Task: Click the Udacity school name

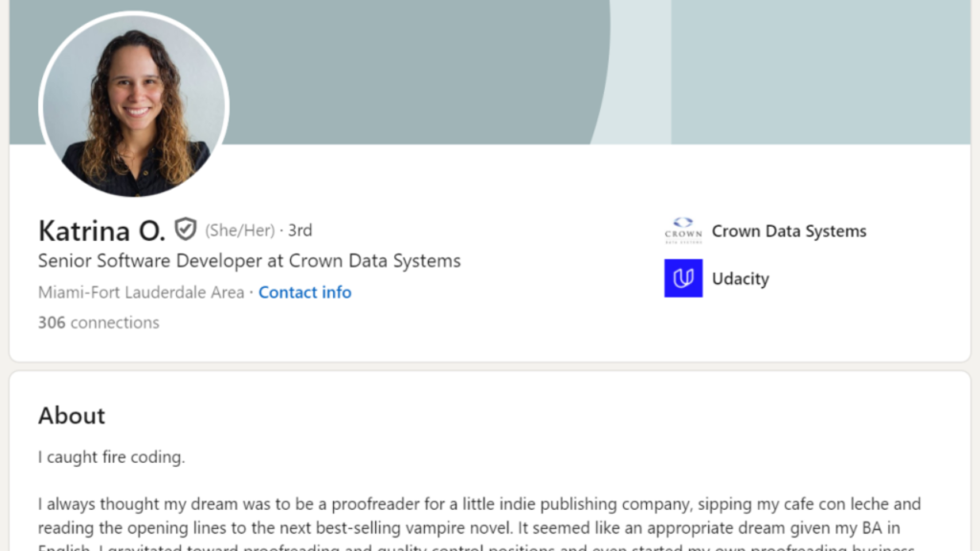Action: click(x=740, y=279)
